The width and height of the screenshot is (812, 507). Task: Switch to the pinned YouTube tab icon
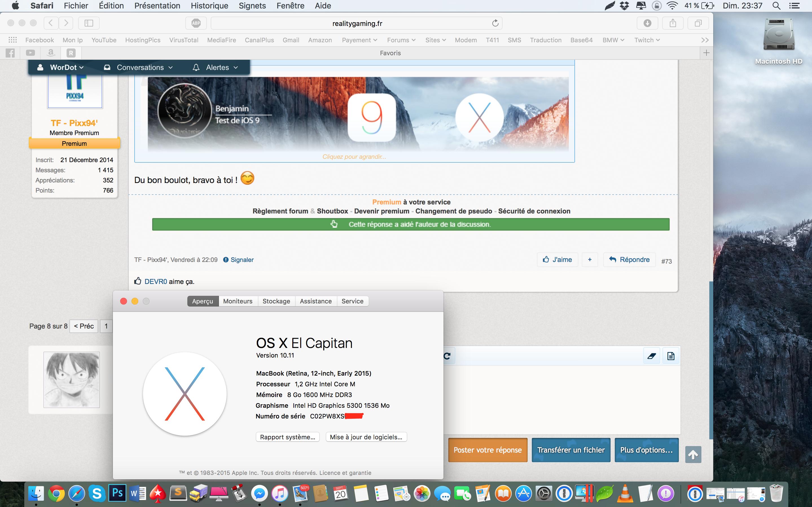[30, 53]
